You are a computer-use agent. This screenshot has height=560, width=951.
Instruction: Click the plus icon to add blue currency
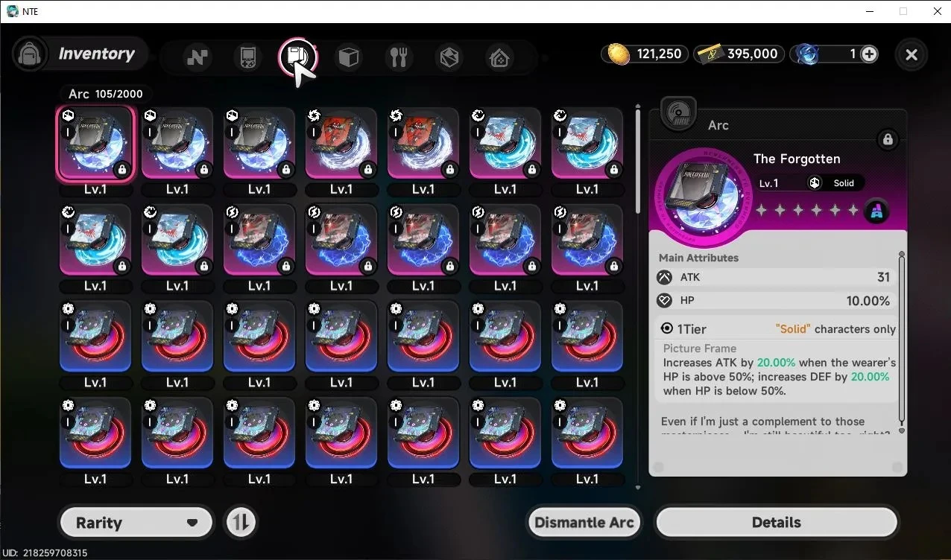(x=869, y=54)
